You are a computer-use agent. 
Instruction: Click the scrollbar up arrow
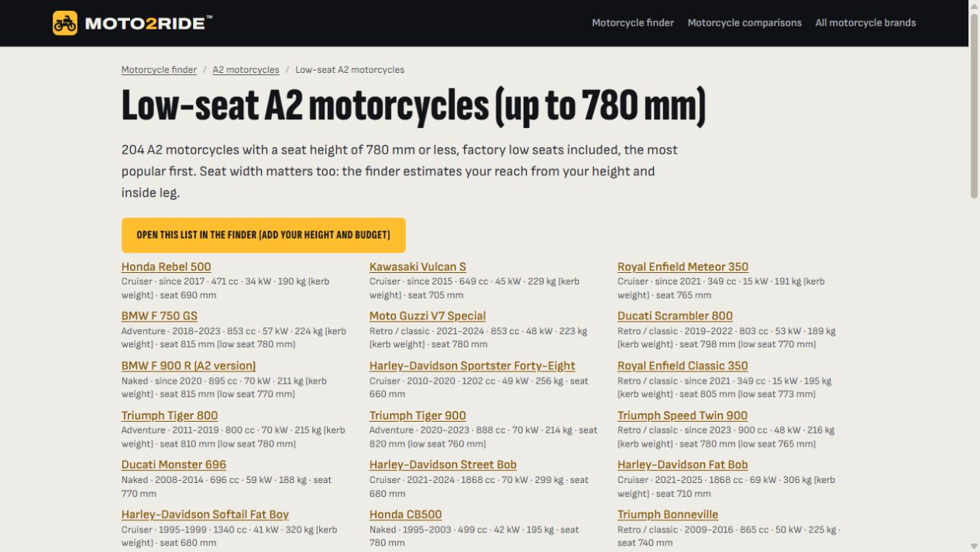[x=974, y=5]
